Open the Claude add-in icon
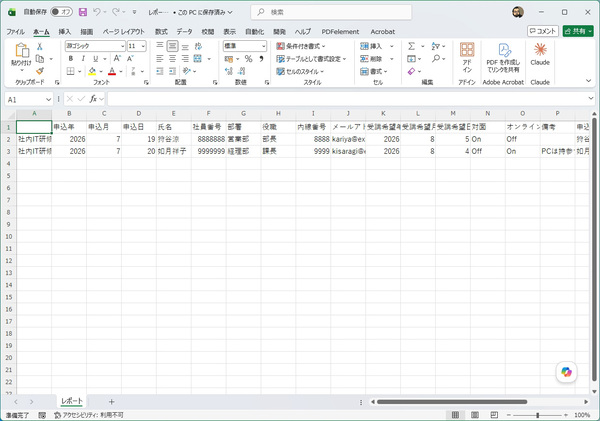 coord(540,54)
